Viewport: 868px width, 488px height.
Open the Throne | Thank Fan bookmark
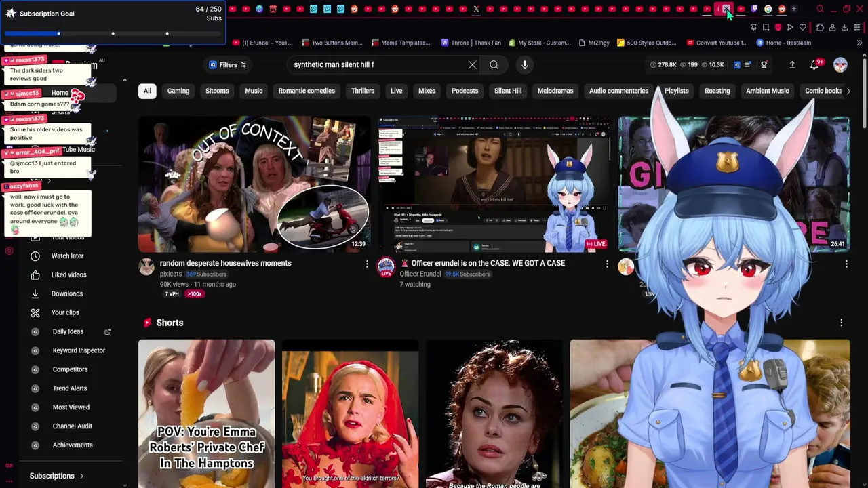(471, 43)
